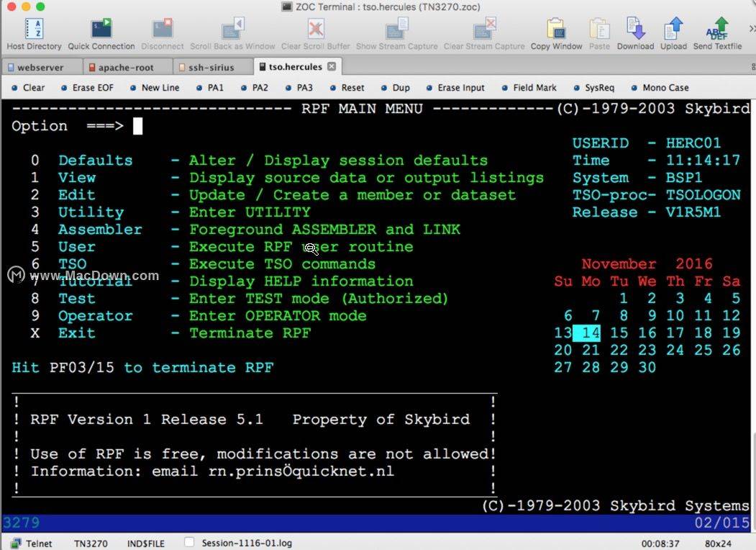
Task: Toggle the session log checkbox
Action: pos(189,543)
